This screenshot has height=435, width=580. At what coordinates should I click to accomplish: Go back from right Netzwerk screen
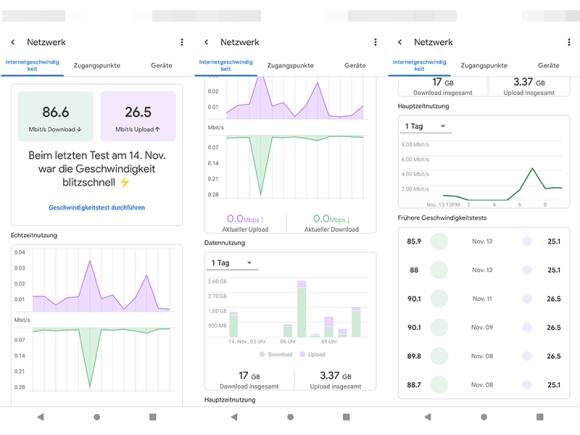tap(400, 42)
